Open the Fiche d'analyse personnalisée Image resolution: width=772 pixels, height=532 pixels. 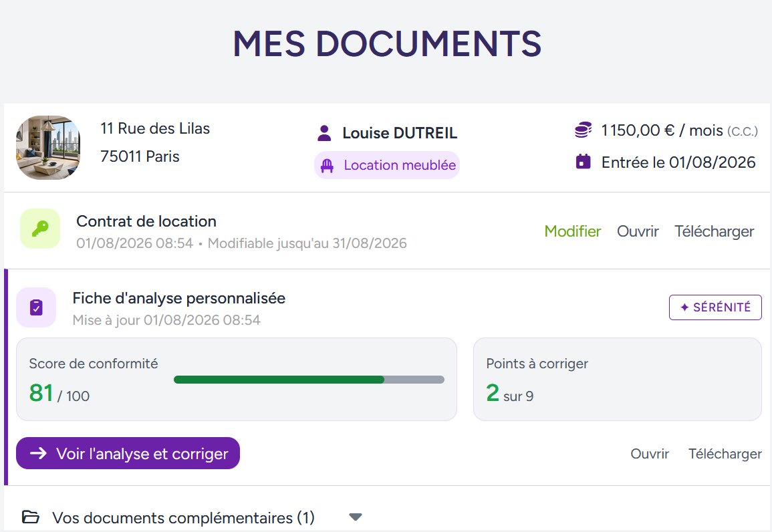point(650,454)
